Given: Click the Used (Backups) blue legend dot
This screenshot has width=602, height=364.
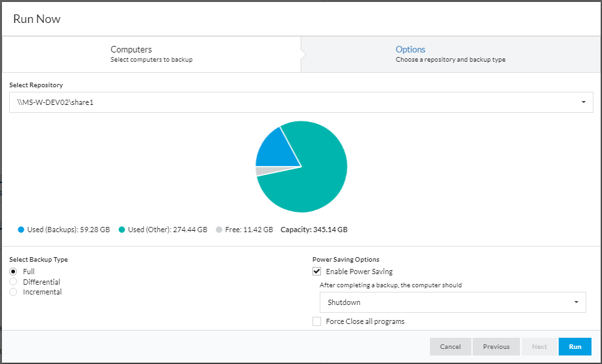Looking at the screenshot, I should pos(21,230).
